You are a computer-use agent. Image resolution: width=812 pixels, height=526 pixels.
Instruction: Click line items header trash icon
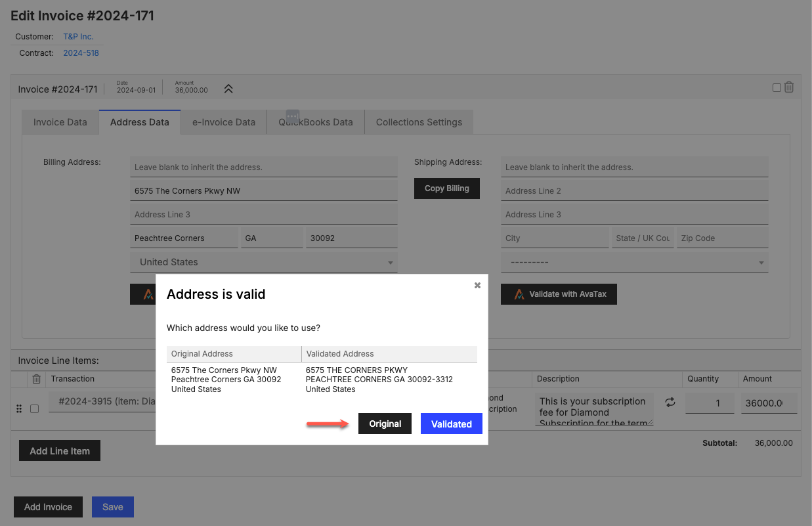pos(37,379)
